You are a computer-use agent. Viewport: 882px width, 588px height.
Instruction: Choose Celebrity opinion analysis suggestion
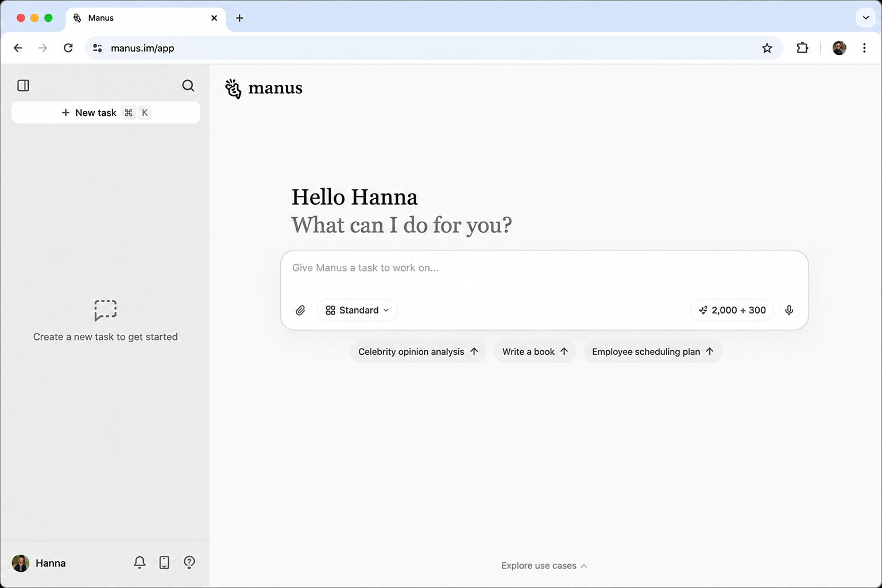(418, 351)
